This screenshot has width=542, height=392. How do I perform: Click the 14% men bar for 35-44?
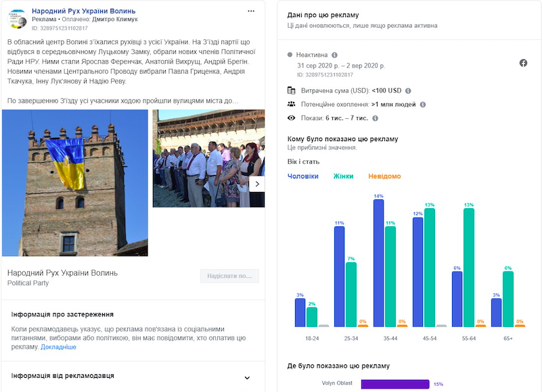pyautogui.click(x=378, y=264)
